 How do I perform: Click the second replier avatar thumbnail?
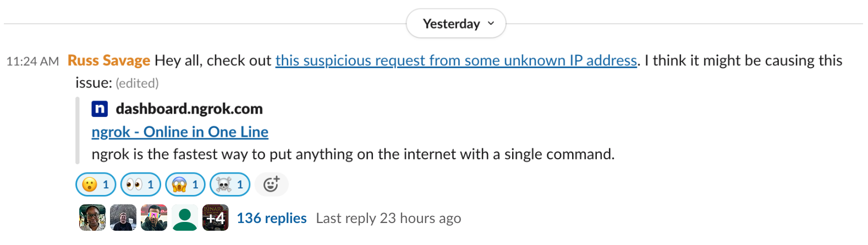click(x=123, y=218)
